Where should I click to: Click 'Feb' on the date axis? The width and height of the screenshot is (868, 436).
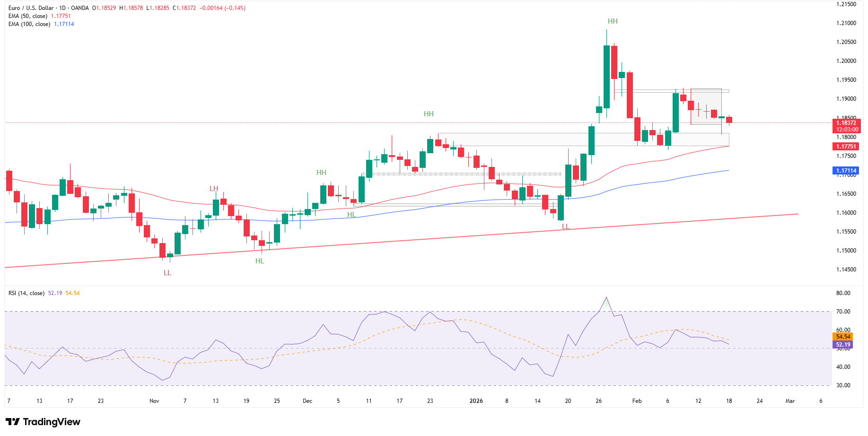[x=637, y=401]
